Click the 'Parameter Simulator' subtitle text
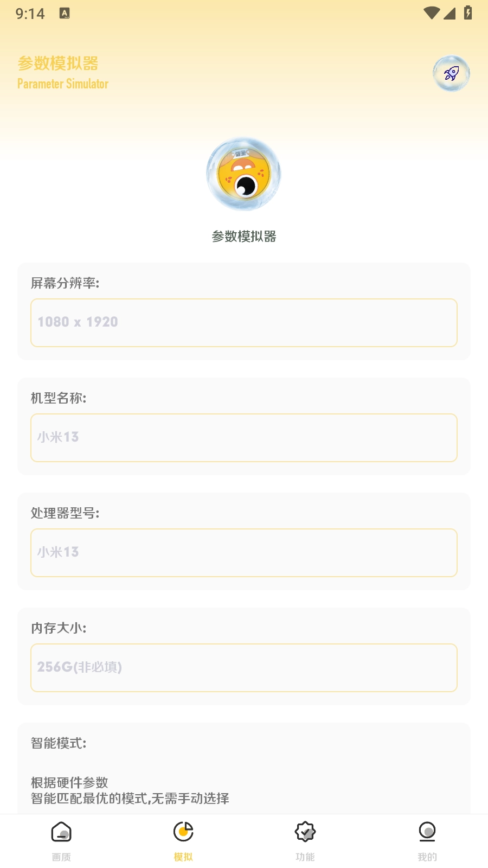Screen dimensions: 488x868 pyautogui.click(x=63, y=84)
